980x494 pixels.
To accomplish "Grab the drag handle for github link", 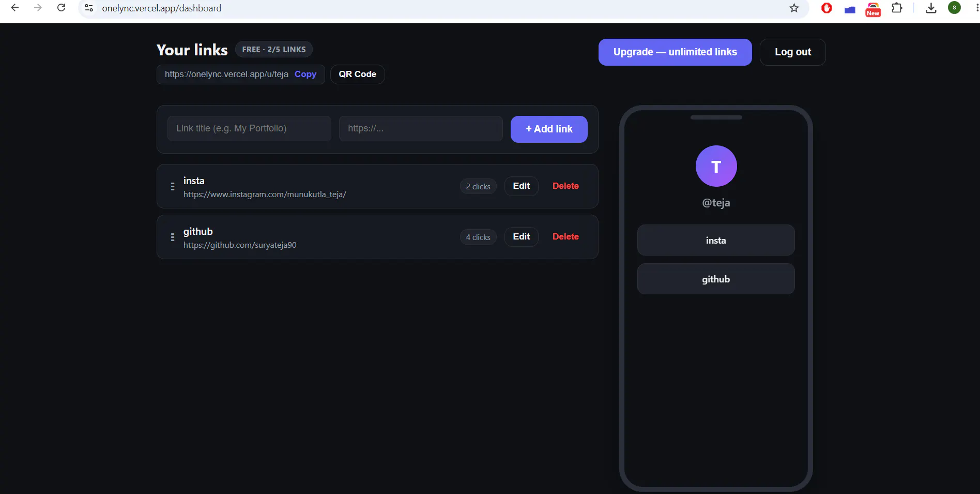I will point(173,237).
